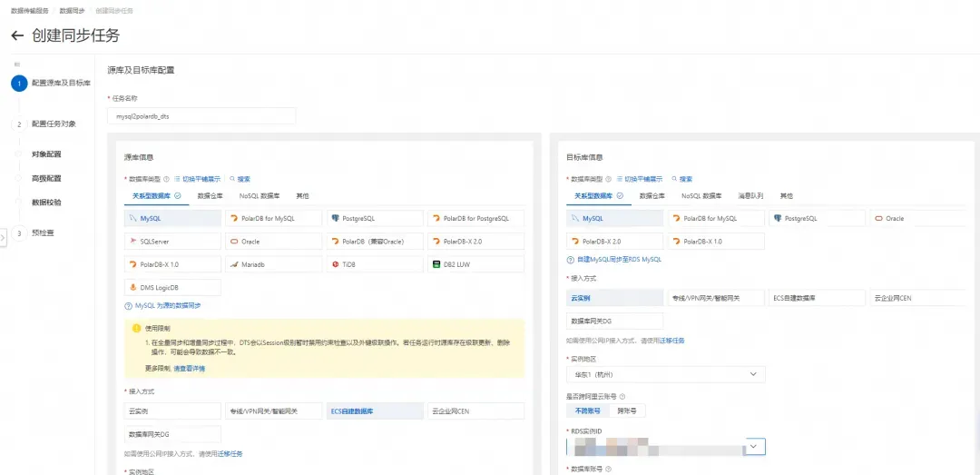Screen dimensions: 980x475
Task: Choose PolarDB-X 1.0 as target database
Action: pos(716,241)
